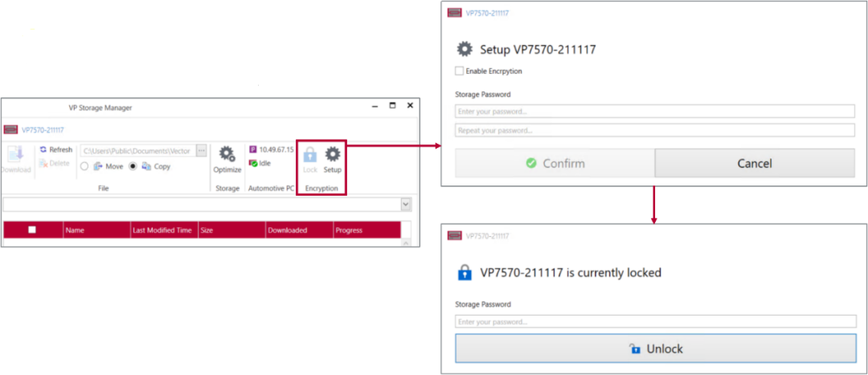Click the 10.49.67.15 IP address text
Image resolution: width=868 pixels, height=375 pixels.
[276, 149]
